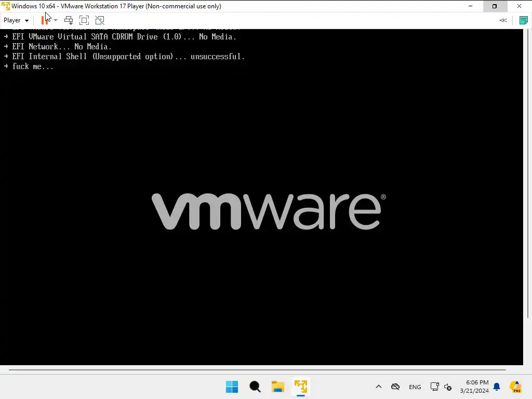The image size is (532, 399).
Task: Minimize the VMware Player window
Action: 470,6
